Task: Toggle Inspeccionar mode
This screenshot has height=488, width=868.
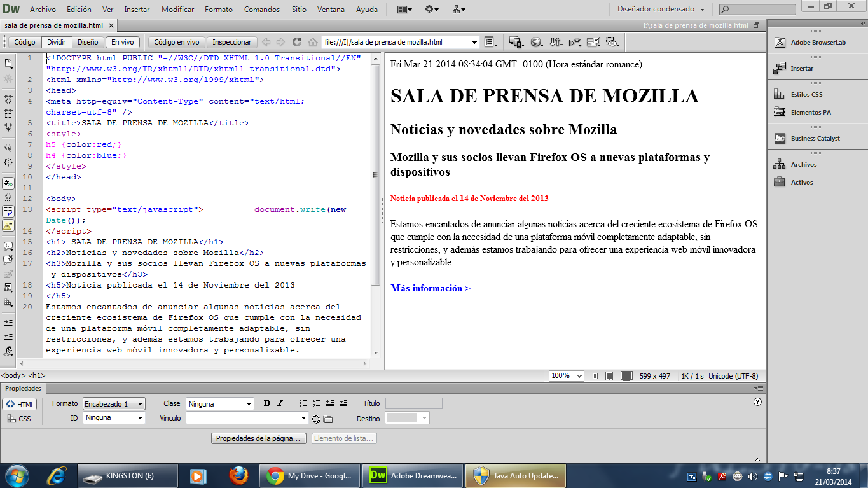Action: click(x=232, y=42)
